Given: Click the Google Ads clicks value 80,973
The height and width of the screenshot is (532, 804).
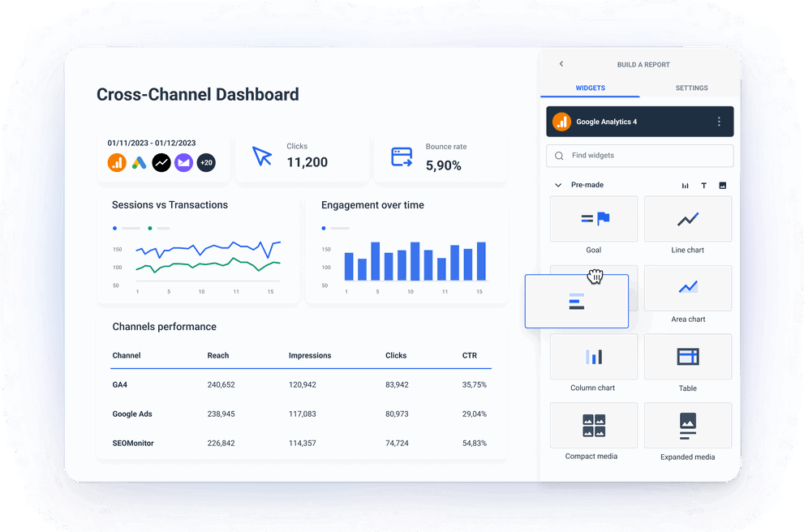Looking at the screenshot, I should (397, 414).
